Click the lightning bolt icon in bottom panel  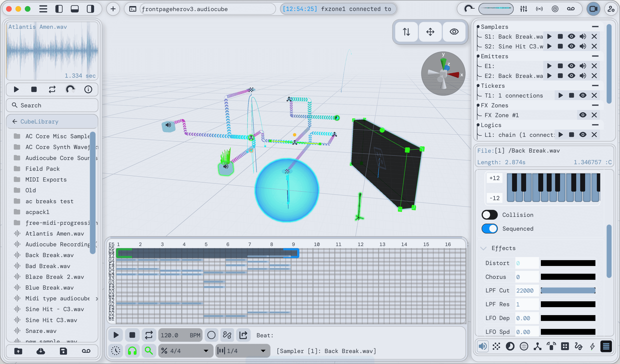592,346
